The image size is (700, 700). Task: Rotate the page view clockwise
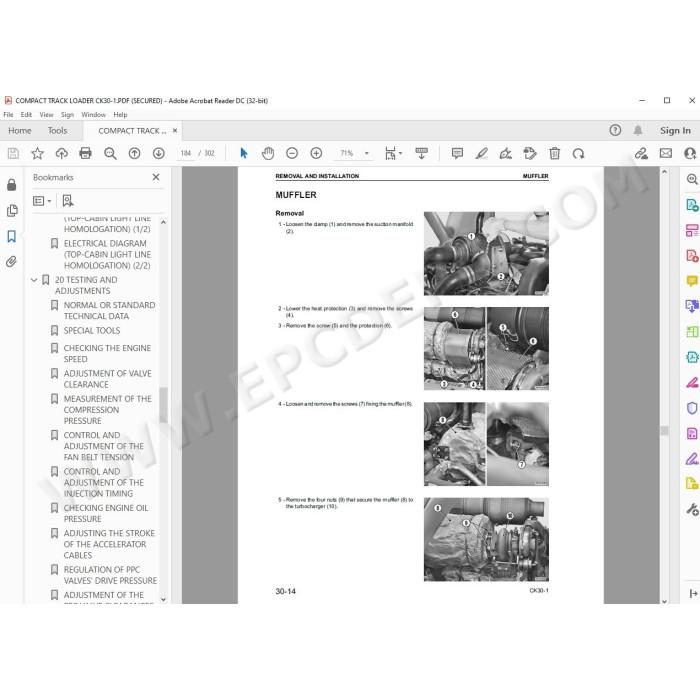579,154
